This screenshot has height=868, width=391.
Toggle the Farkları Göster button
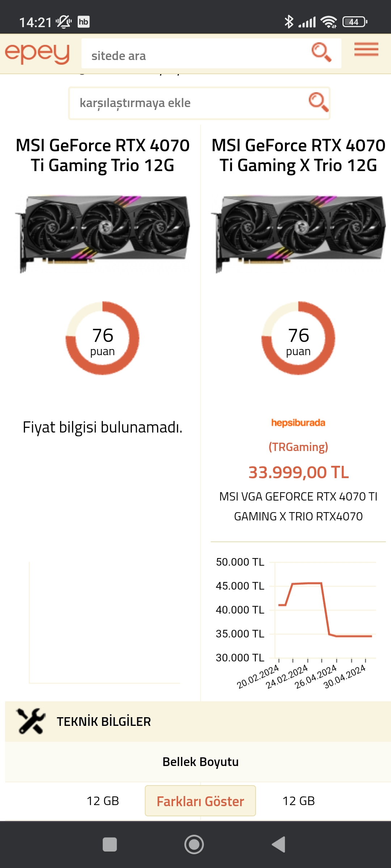pos(200,801)
